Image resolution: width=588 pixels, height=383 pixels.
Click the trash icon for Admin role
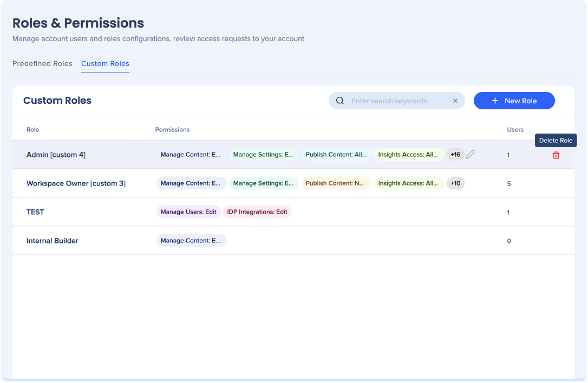click(556, 155)
